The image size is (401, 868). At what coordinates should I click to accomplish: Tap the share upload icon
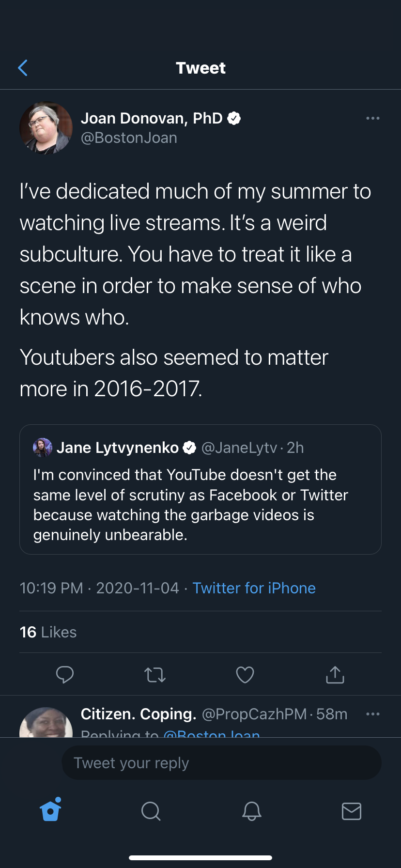tap(335, 674)
